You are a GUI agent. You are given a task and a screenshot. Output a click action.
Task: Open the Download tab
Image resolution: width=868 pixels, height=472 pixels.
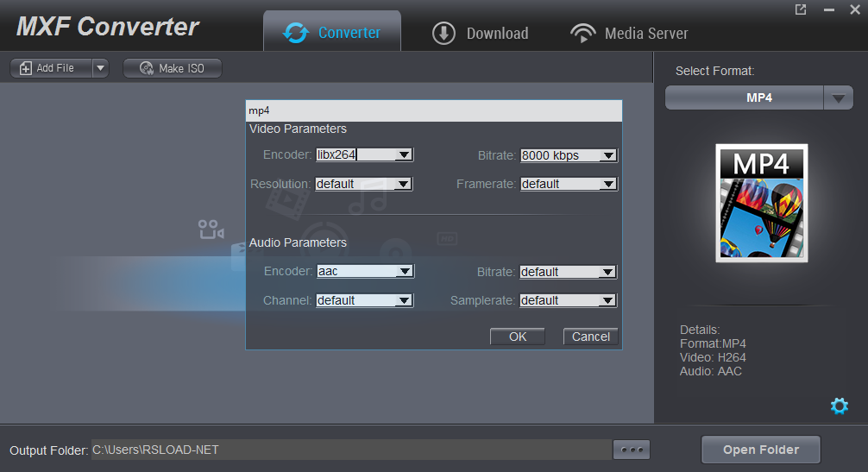(x=480, y=33)
